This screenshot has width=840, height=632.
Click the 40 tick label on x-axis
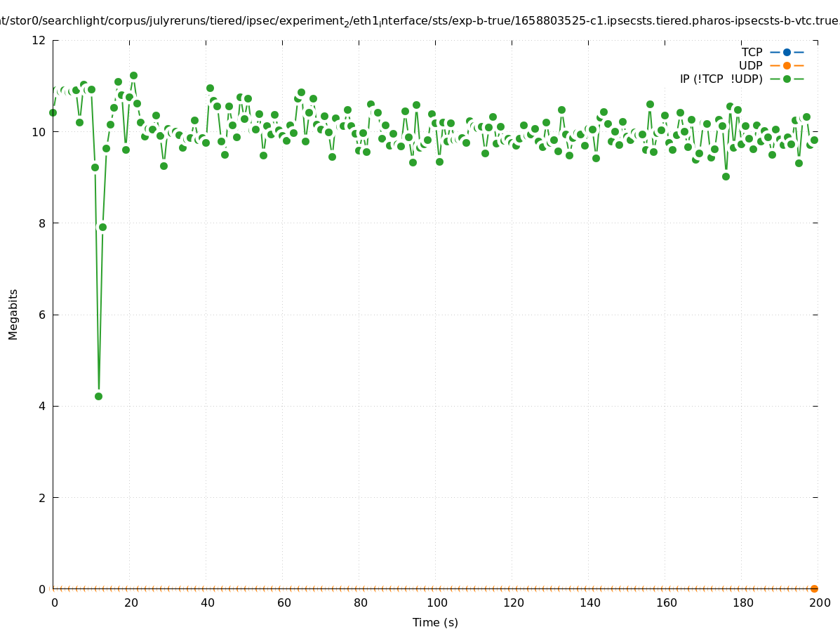pyautogui.click(x=207, y=603)
